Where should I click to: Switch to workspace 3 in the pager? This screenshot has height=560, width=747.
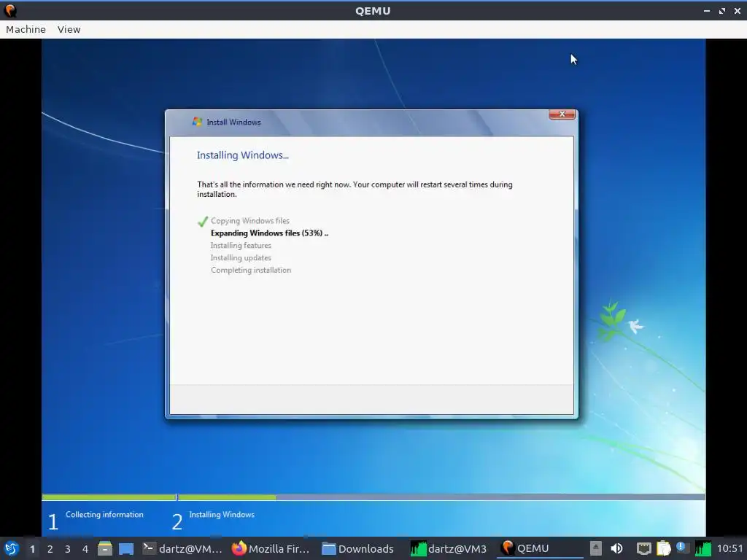click(68, 549)
